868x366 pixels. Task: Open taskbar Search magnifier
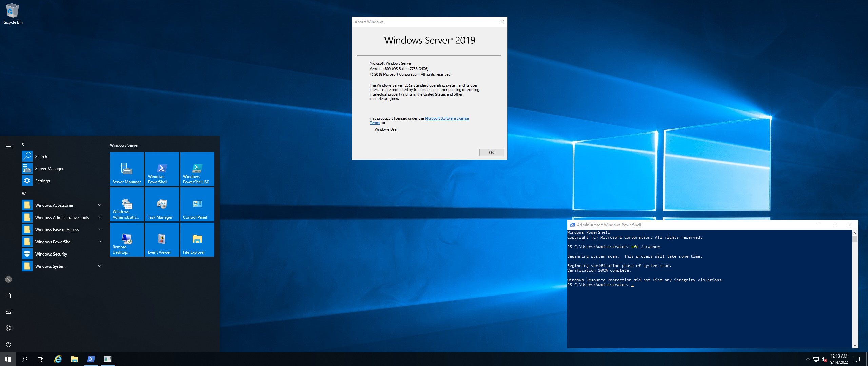point(24,359)
